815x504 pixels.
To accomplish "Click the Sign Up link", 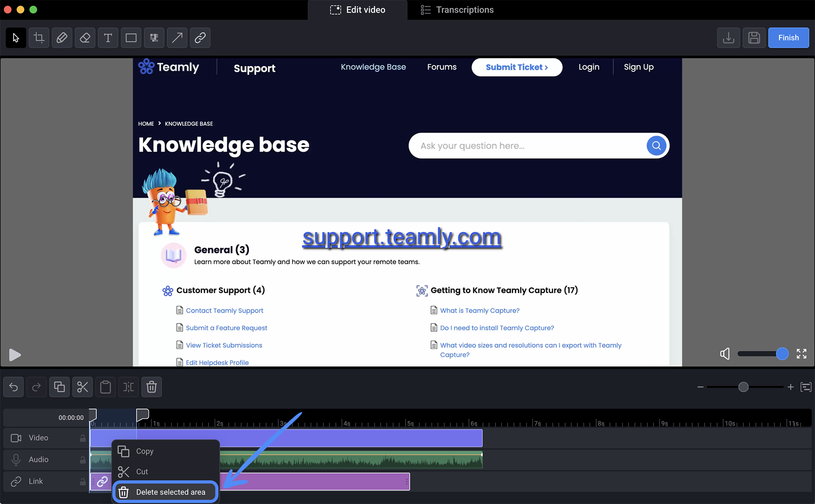I will coord(638,67).
